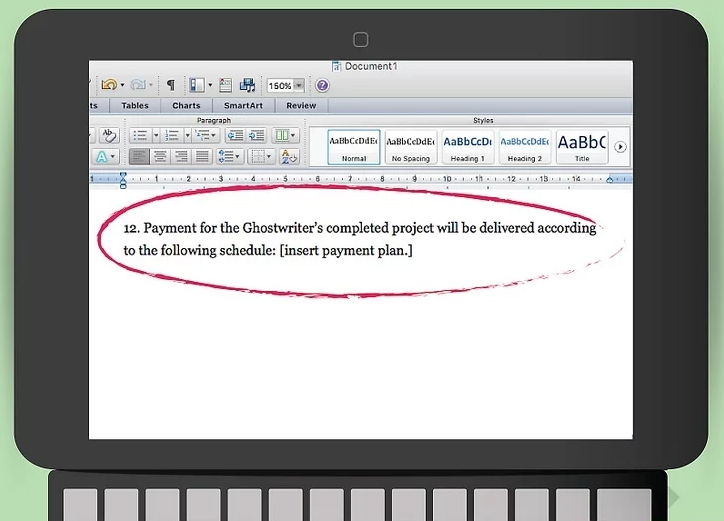Click the text '[insert payment plan.]'

point(346,250)
